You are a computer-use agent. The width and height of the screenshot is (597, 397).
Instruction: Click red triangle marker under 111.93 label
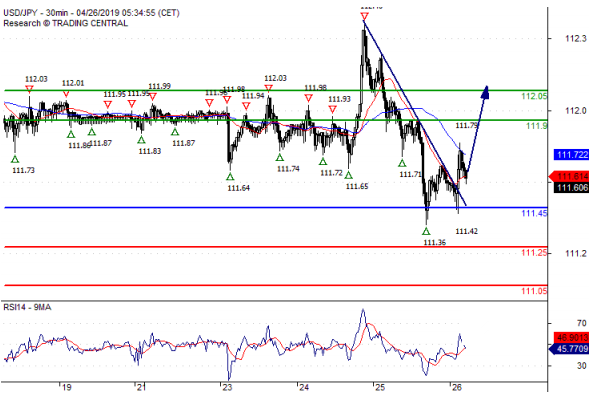(x=332, y=110)
